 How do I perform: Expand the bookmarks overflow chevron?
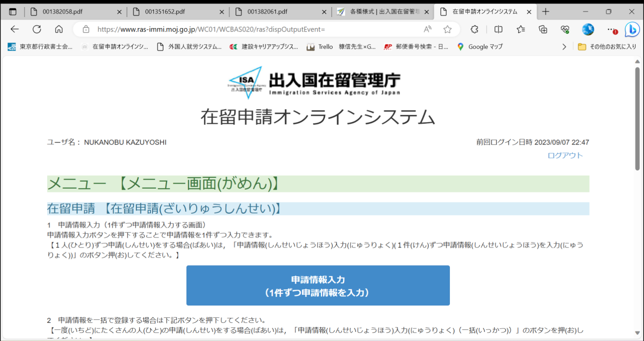564,47
